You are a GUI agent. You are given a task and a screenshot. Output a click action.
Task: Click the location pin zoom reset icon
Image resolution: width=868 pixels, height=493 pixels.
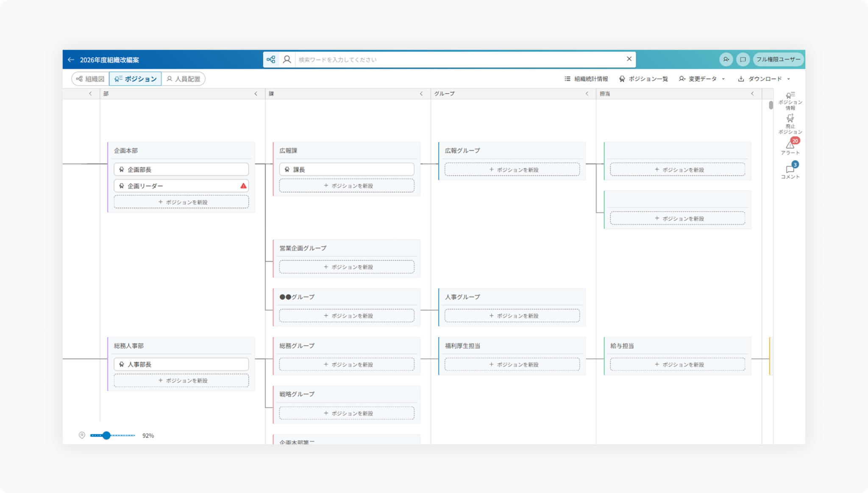tap(82, 435)
